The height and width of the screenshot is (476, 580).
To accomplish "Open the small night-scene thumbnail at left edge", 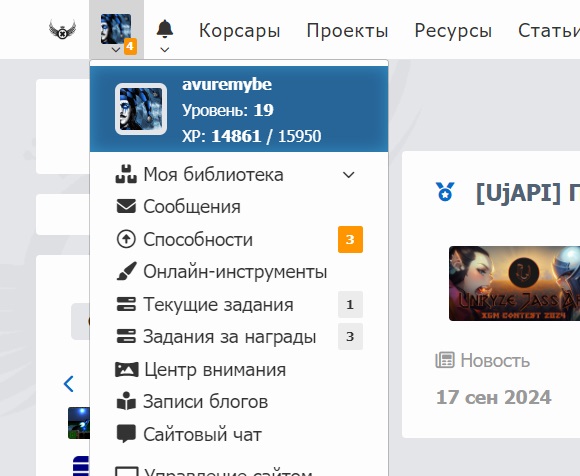I will coord(79,423).
